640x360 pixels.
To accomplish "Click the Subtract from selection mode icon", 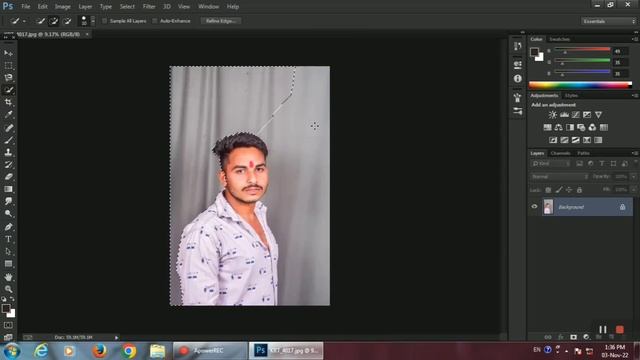I will click(x=67, y=21).
